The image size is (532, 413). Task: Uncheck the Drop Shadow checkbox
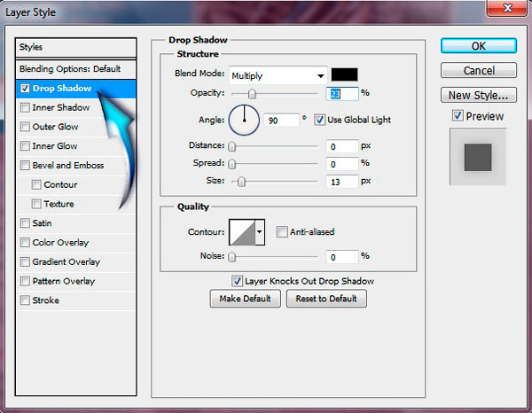coord(25,89)
